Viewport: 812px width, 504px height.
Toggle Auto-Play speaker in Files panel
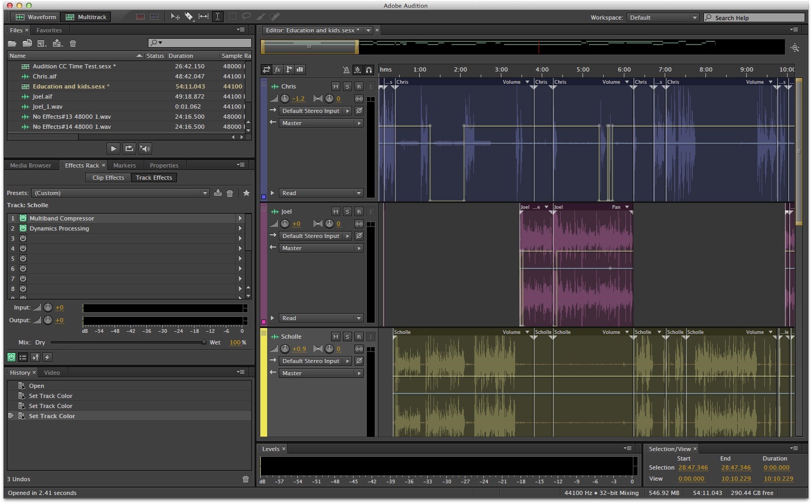[145, 148]
